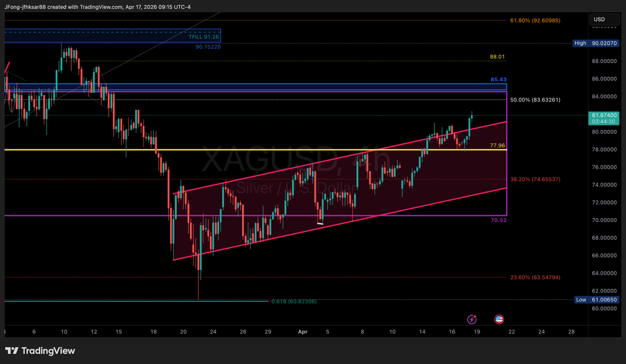This screenshot has height=364, width=626.
Task: Select the purple 70.52 level label
Action: pyautogui.click(x=498, y=220)
